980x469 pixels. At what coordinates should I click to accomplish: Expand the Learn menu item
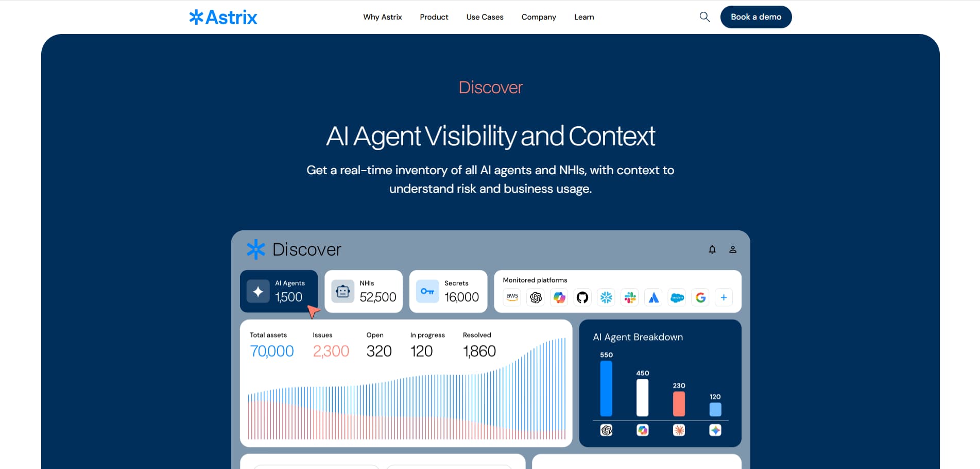coord(583,16)
